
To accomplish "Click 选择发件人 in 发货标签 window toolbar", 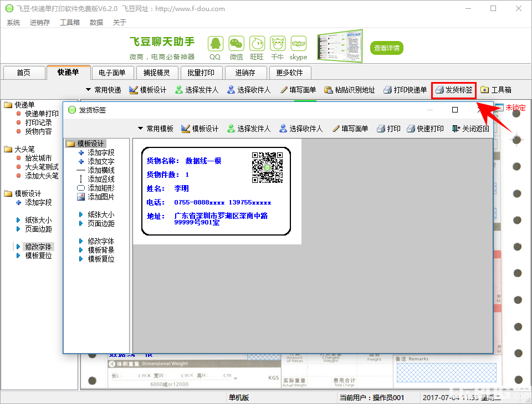I will (249, 129).
